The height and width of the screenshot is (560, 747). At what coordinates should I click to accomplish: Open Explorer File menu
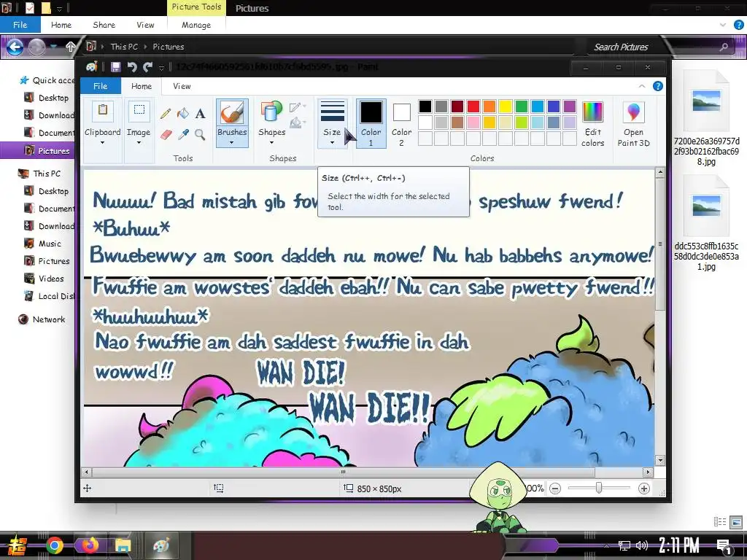tap(20, 25)
